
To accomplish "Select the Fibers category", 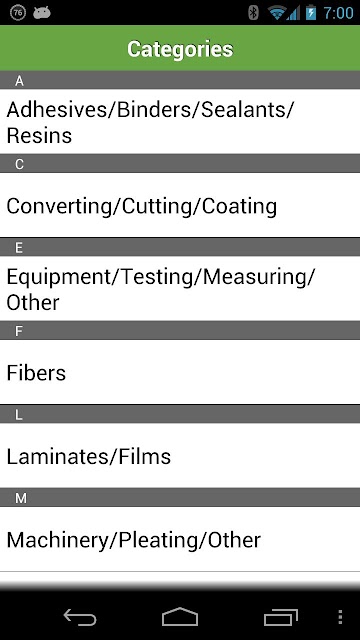I will (x=180, y=372).
